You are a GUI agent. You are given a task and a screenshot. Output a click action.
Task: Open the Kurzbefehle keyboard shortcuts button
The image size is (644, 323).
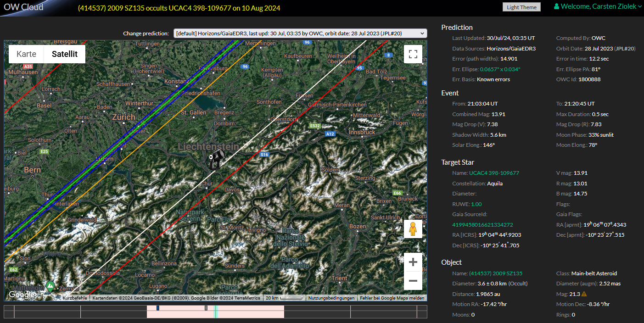[75, 298]
